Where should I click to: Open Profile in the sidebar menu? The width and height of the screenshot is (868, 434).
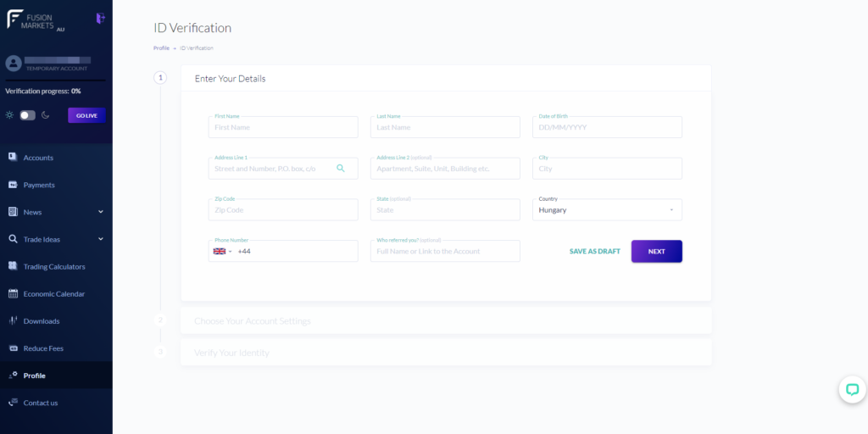[35, 376]
